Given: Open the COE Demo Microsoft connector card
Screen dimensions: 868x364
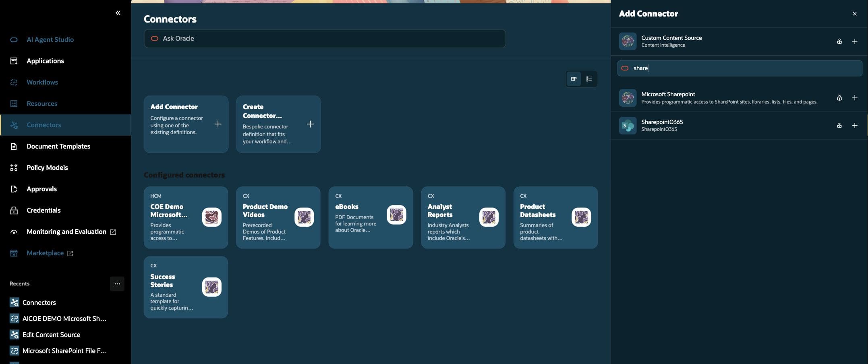Looking at the screenshot, I should point(186,217).
